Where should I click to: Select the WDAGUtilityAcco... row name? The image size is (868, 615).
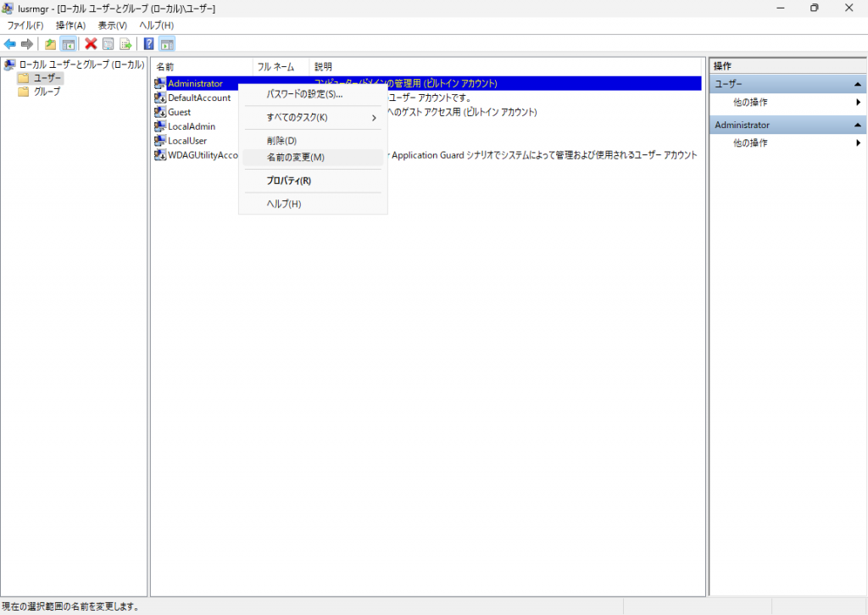pos(203,155)
